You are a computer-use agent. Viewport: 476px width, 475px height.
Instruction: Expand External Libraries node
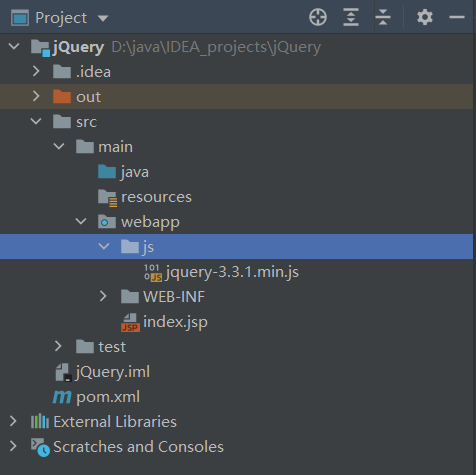pyautogui.click(x=13, y=421)
